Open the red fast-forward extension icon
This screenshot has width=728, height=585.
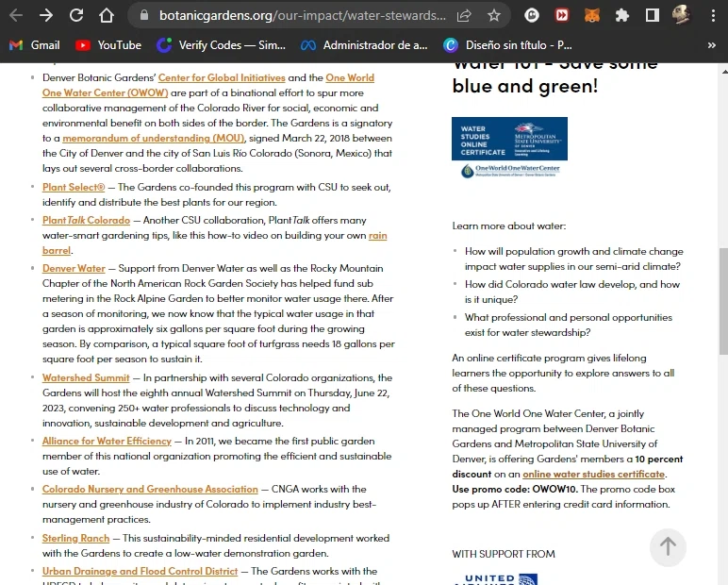coord(562,15)
